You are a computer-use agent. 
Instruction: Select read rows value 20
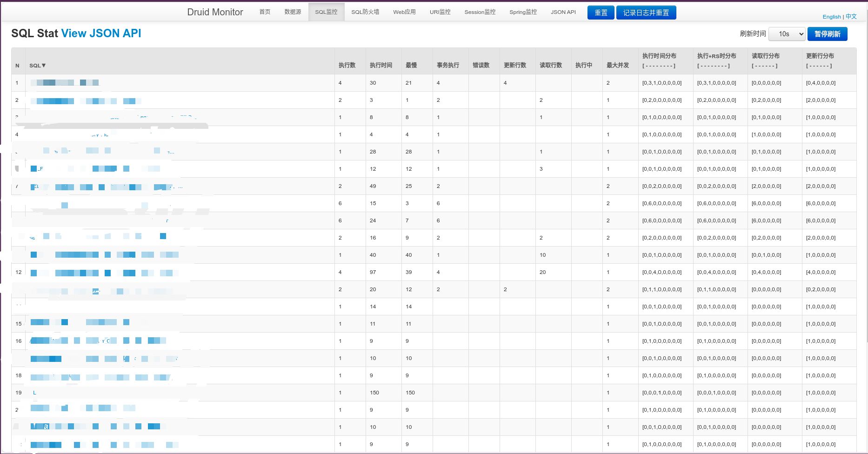coord(542,272)
